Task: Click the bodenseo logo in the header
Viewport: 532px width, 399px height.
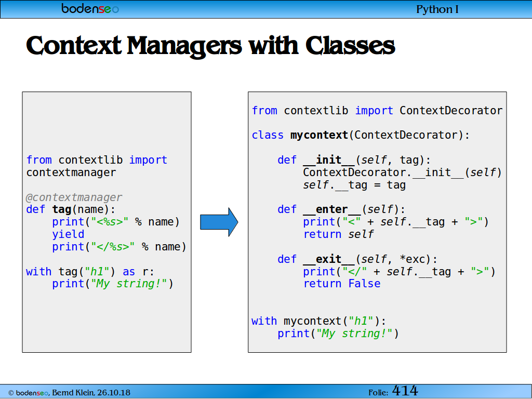Action: click(90, 9)
